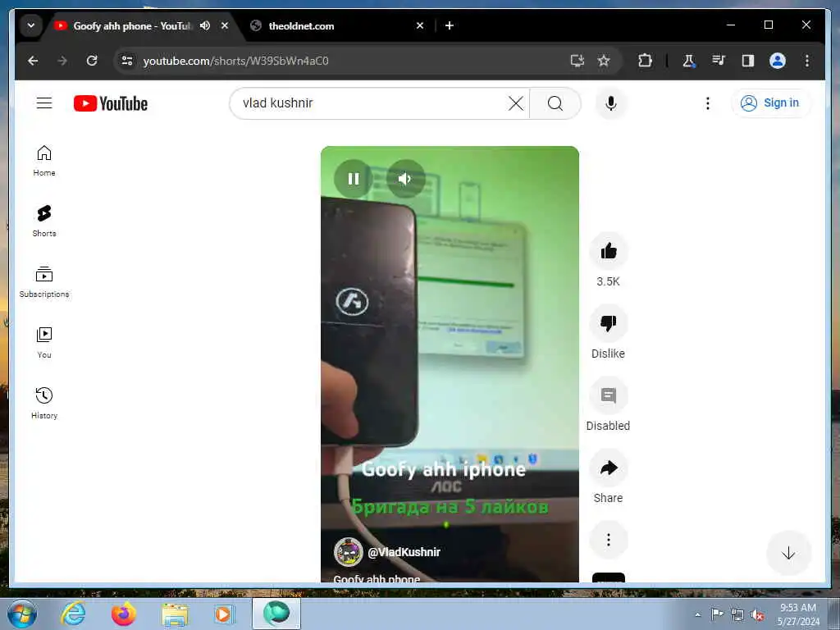This screenshot has width=840, height=630.
Task: Search with your voice microphone
Action: (610, 103)
